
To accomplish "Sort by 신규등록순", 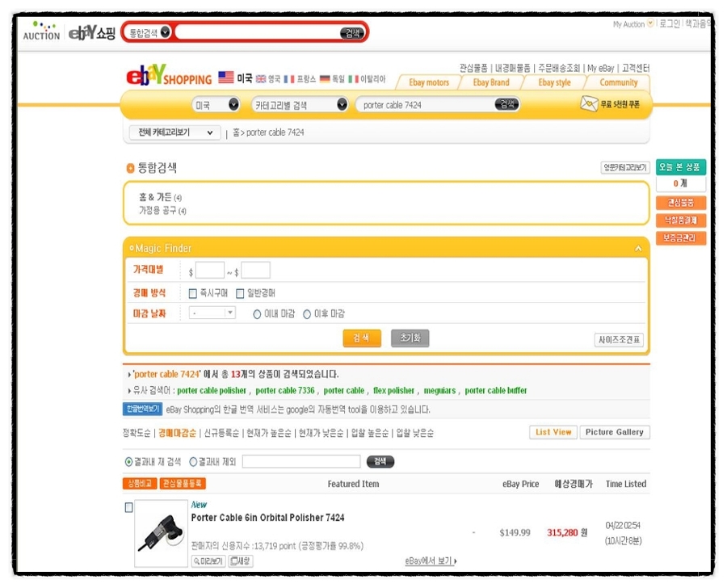I will click(x=221, y=433).
